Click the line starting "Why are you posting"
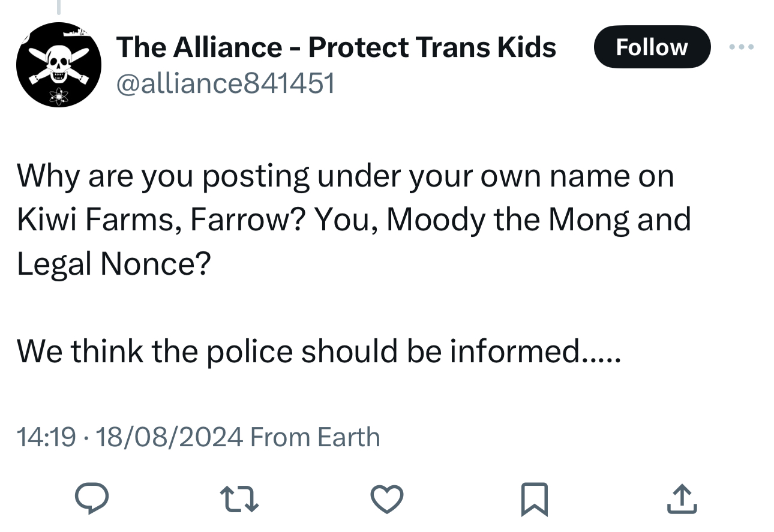 345,176
